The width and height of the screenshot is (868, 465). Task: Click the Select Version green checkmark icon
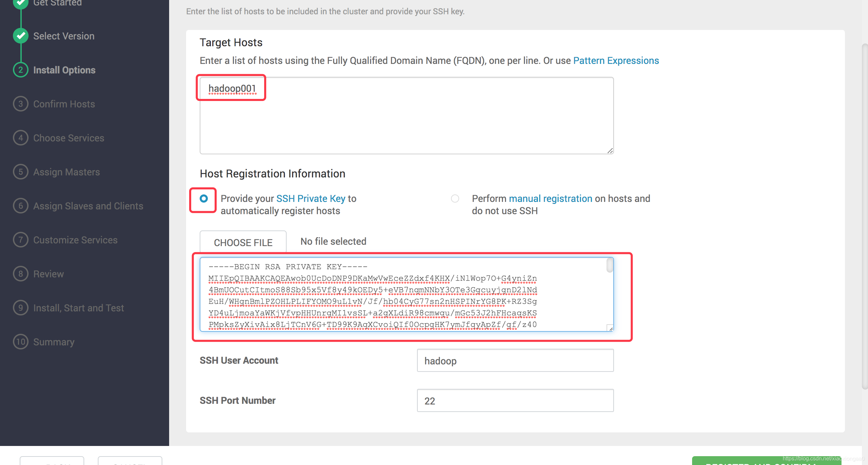click(x=21, y=36)
